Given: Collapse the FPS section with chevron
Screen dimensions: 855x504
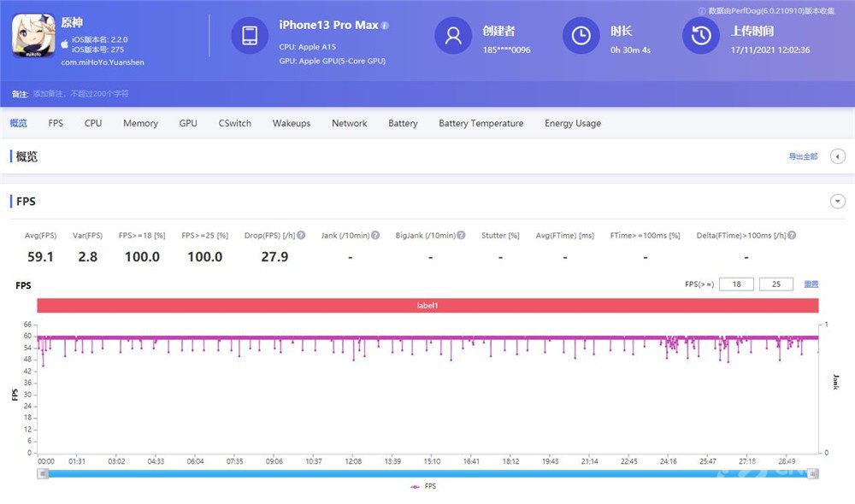Looking at the screenshot, I should (838, 202).
